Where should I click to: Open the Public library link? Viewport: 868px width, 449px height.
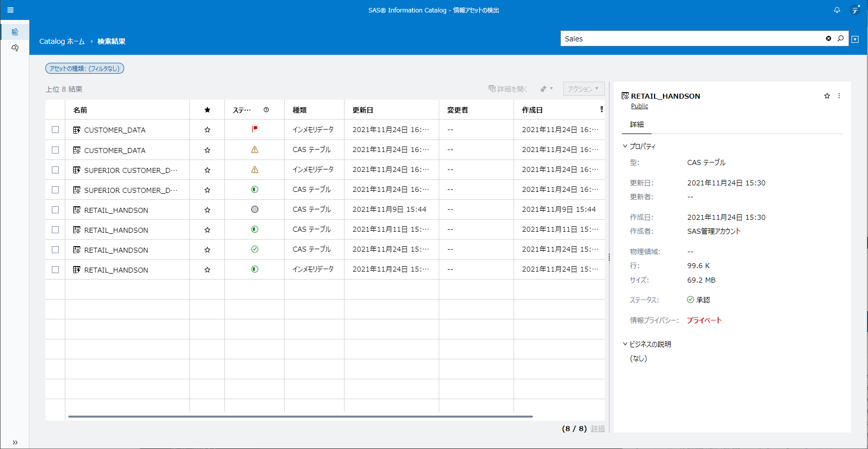pos(640,106)
